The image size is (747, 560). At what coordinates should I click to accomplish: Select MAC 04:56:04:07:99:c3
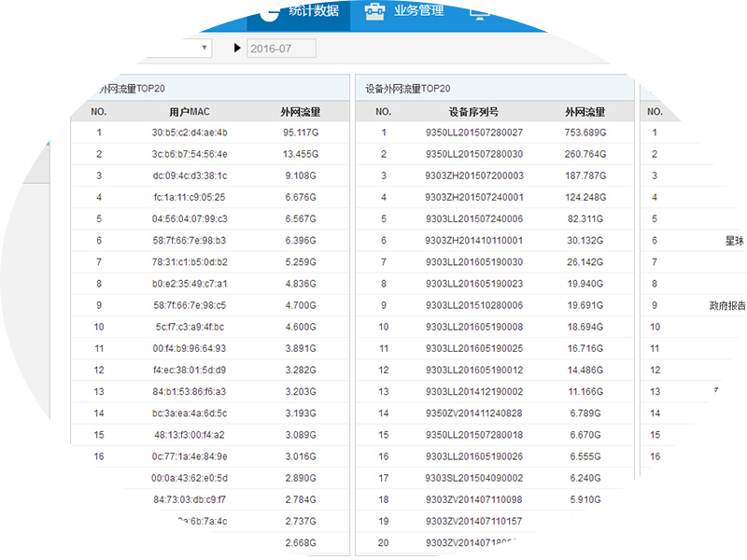(190, 218)
